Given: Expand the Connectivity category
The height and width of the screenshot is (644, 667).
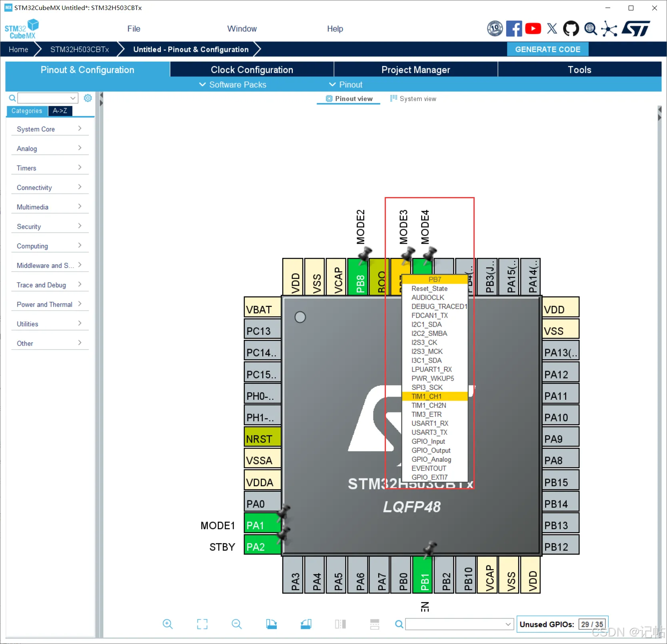Looking at the screenshot, I should click(x=50, y=188).
